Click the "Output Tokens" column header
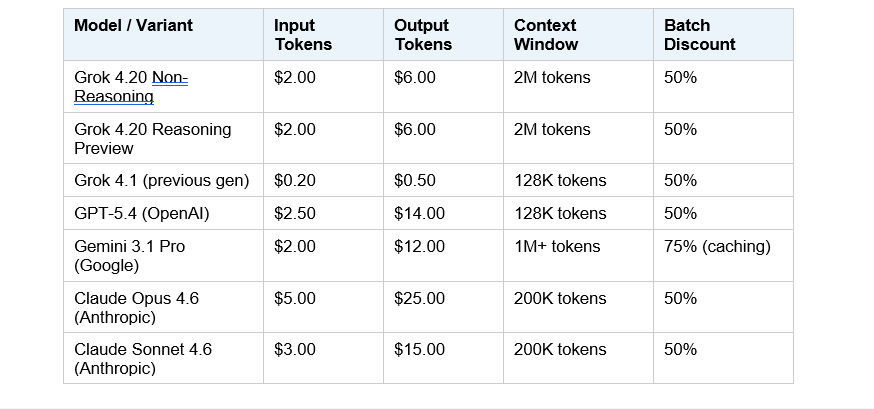 (x=423, y=35)
